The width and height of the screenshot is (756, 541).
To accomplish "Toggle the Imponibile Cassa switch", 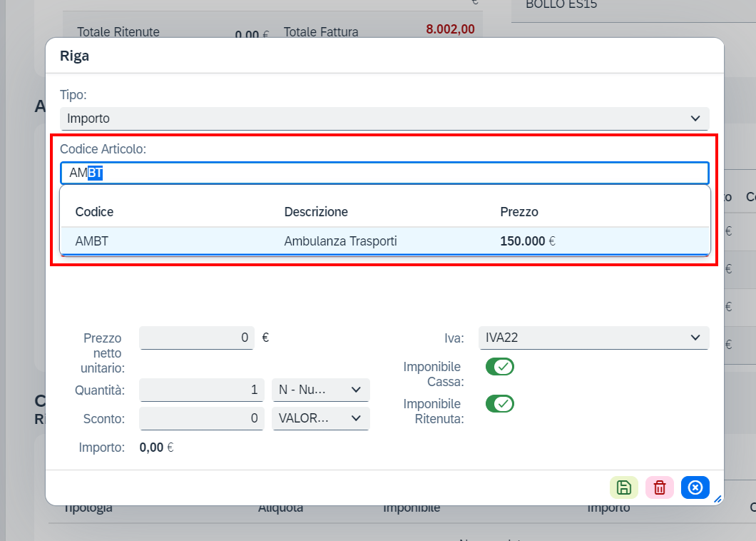I will click(500, 367).
